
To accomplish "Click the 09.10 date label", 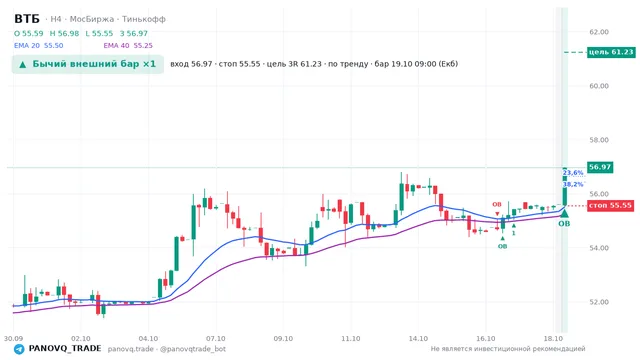I will (x=283, y=339).
